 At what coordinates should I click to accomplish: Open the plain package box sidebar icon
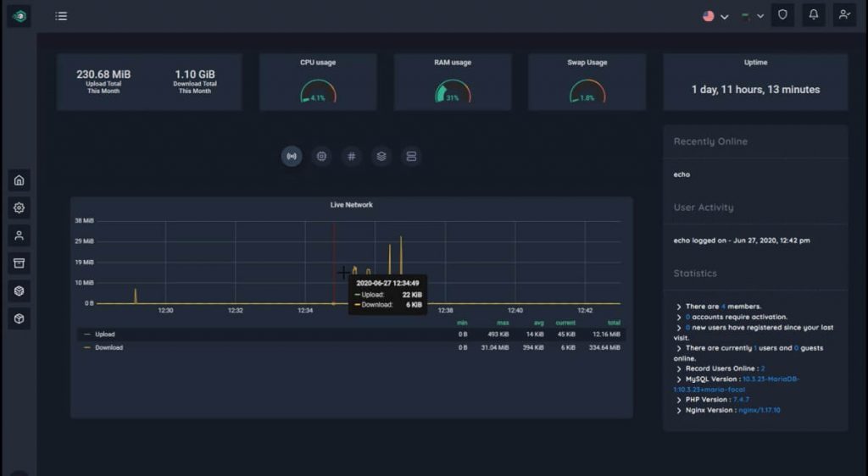[19, 318]
